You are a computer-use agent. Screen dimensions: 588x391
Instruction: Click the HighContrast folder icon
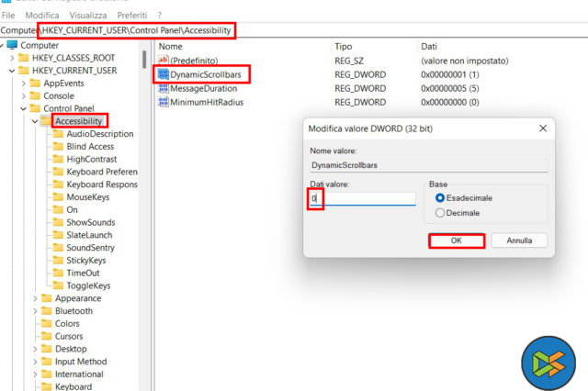(x=58, y=159)
